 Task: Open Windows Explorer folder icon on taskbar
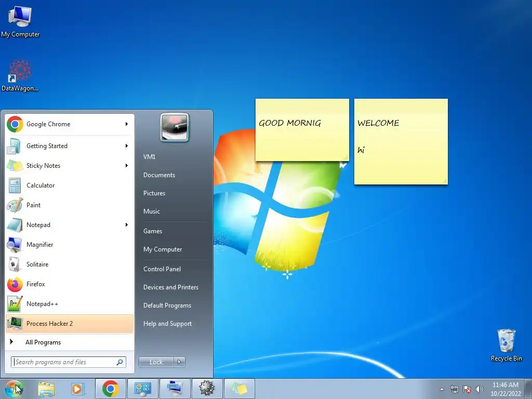click(46, 389)
